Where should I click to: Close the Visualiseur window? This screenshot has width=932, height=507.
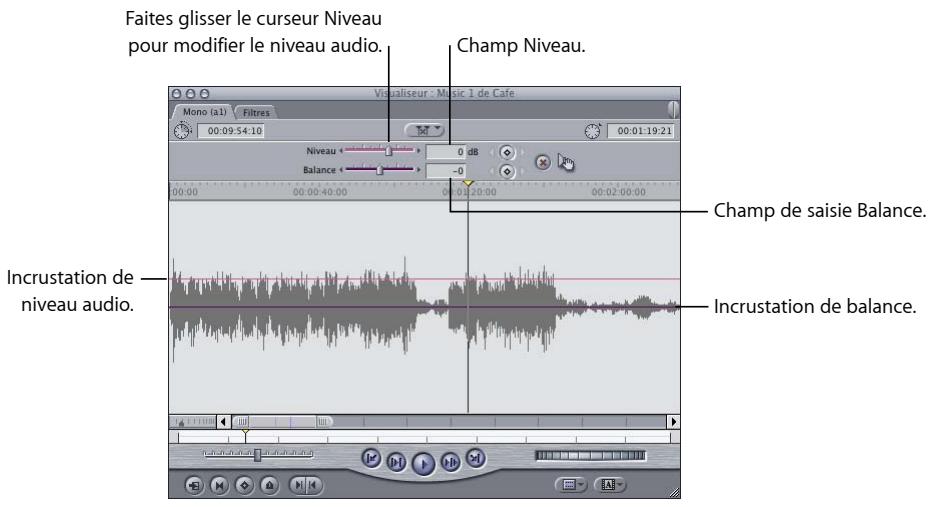pos(177,94)
